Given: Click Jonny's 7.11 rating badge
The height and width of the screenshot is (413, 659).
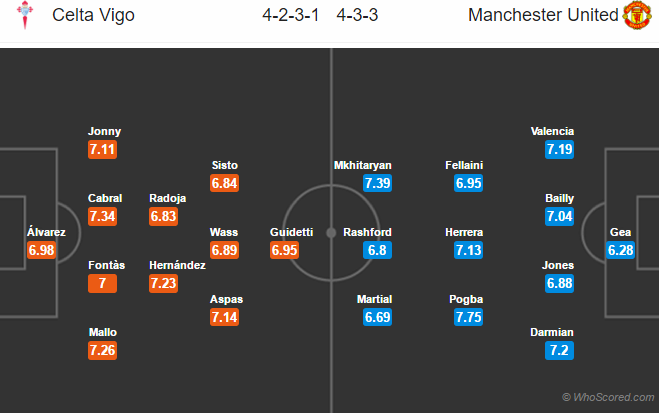Looking at the screenshot, I should tap(103, 149).
